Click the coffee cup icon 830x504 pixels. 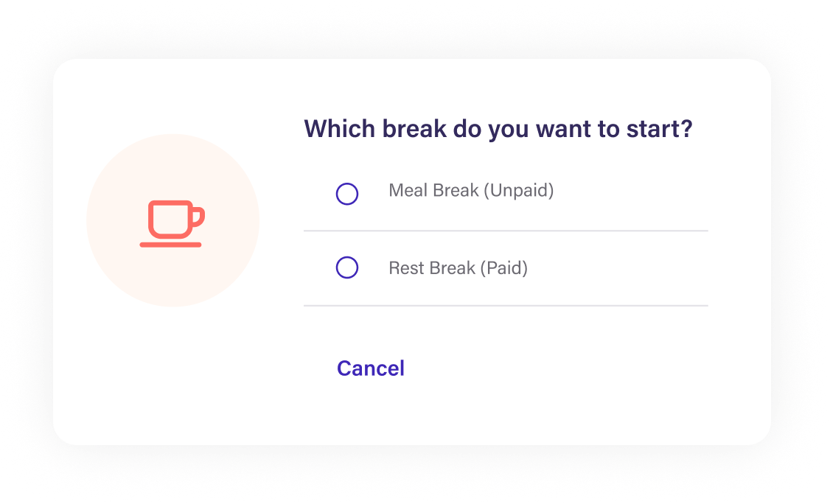point(172,223)
